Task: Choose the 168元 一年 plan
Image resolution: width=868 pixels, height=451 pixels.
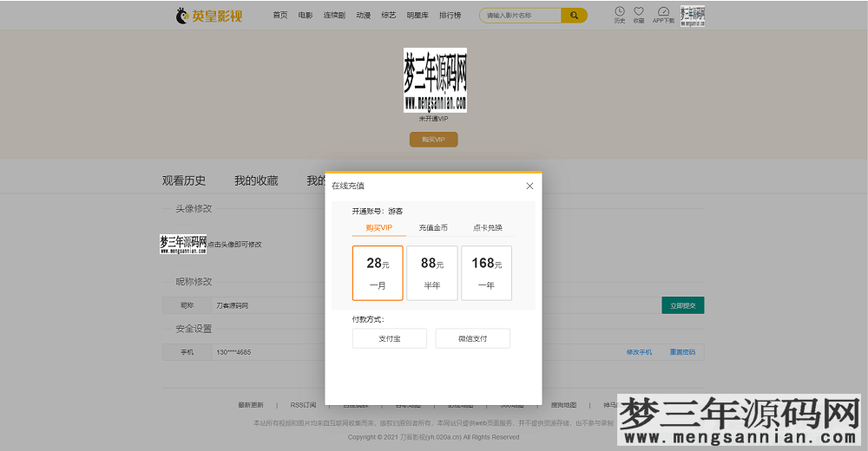Action: click(x=487, y=273)
